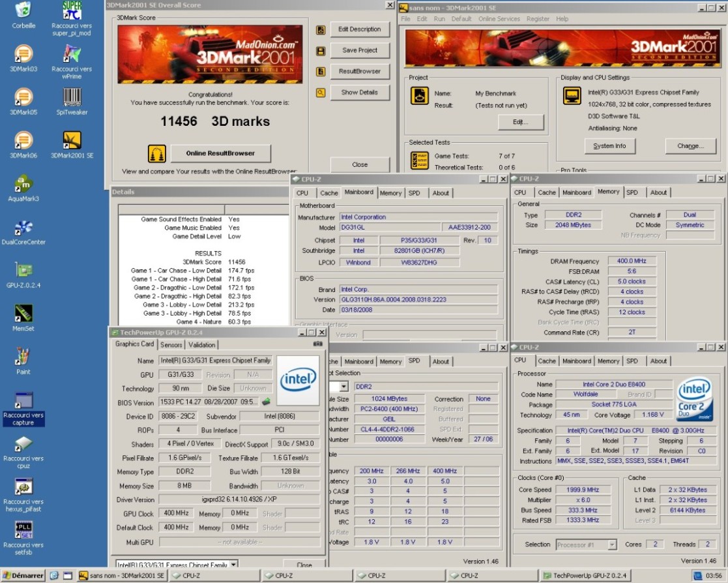Click the Core Speed value 1999.9 MHz

click(583, 490)
